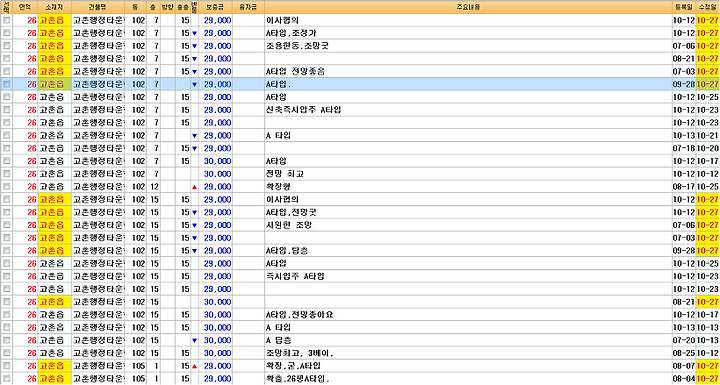
Task: Tick the checkbox for the 시원한 조망 row
Action: [6, 225]
